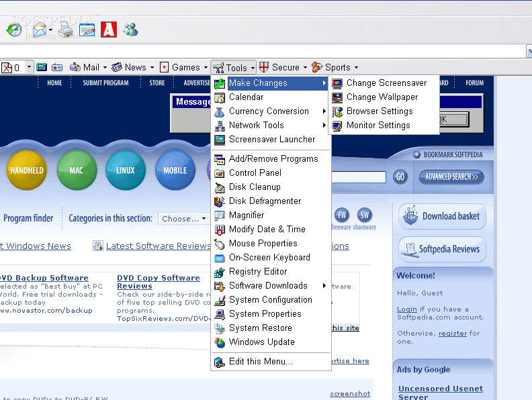Choose Edit this Menu... entry
The image size is (532, 400).
pos(271,362)
